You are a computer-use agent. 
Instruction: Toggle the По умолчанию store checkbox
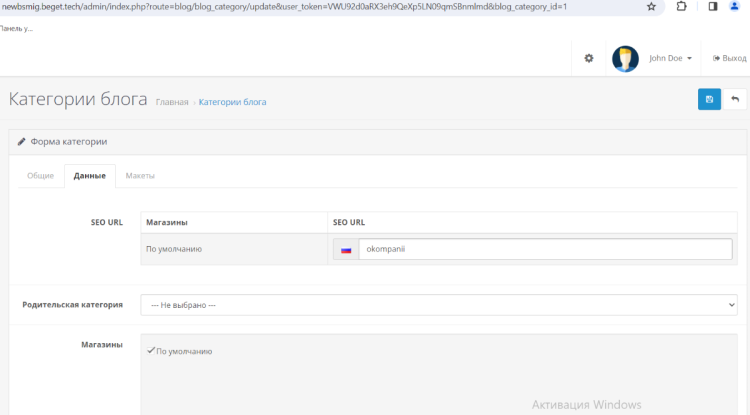pyautogui.click(x=151, y=351)
